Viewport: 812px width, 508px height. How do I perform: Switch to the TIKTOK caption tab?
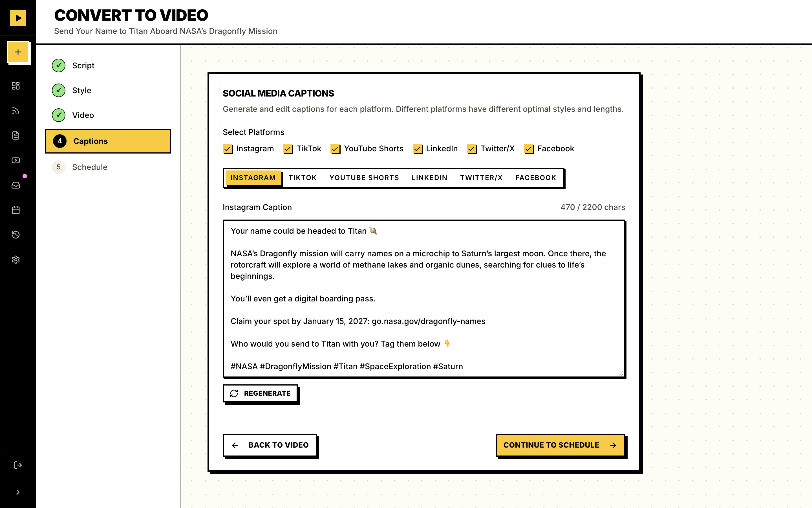(302, 178)
